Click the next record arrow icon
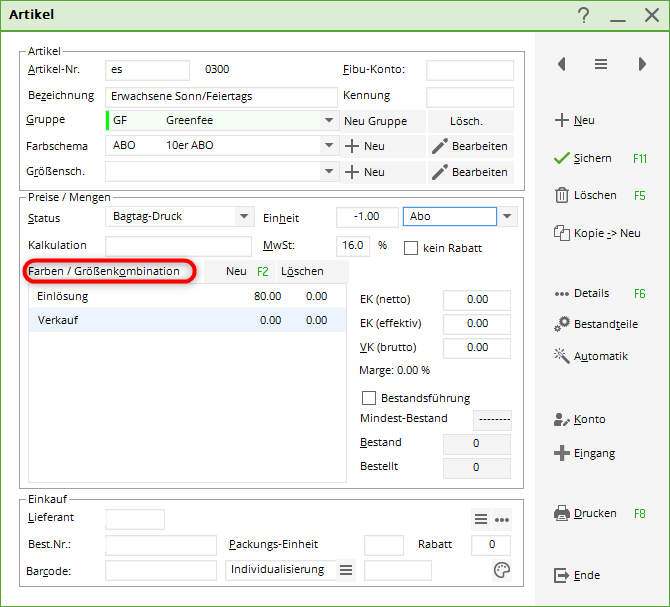Screen dimensions: 670x607 click(642, 64)
